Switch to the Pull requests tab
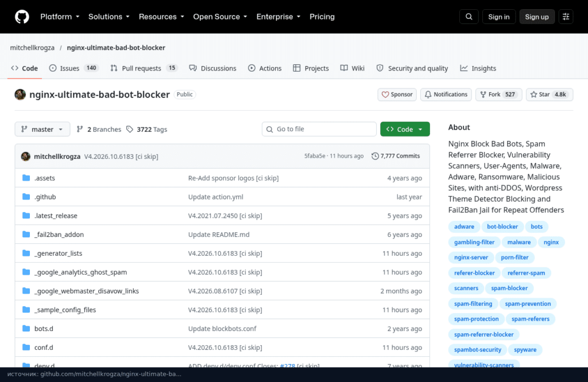 pyautogui.click(x=144, y=68)
